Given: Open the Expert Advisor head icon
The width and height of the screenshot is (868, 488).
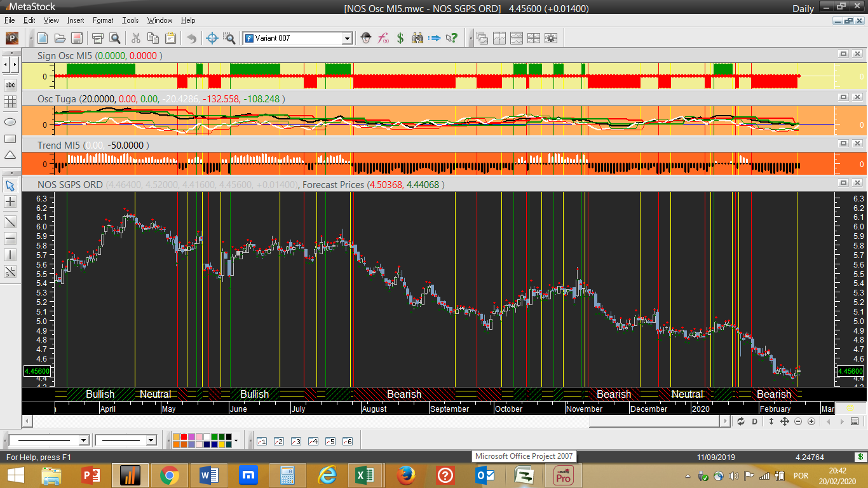Looking at the screenshot, I should coord(366,38).
